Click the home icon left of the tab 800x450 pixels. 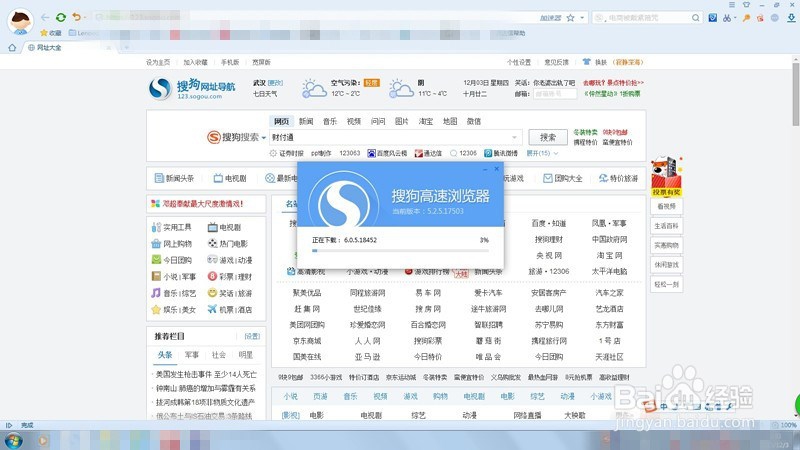pos(12,47)
